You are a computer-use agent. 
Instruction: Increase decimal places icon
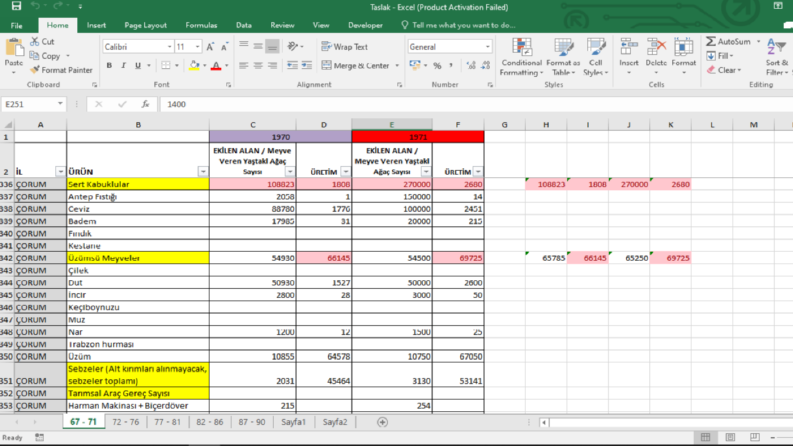point(471,65)
